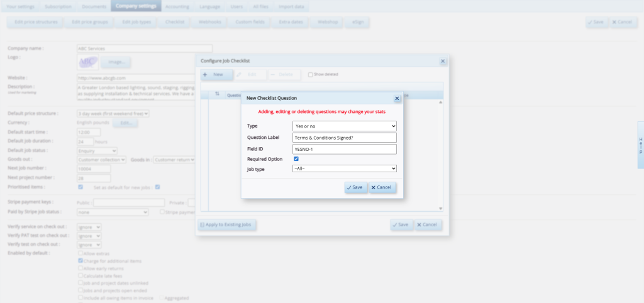644x303 pixels.
Task: Switch to the All files tab
Action: coord(261,6)
